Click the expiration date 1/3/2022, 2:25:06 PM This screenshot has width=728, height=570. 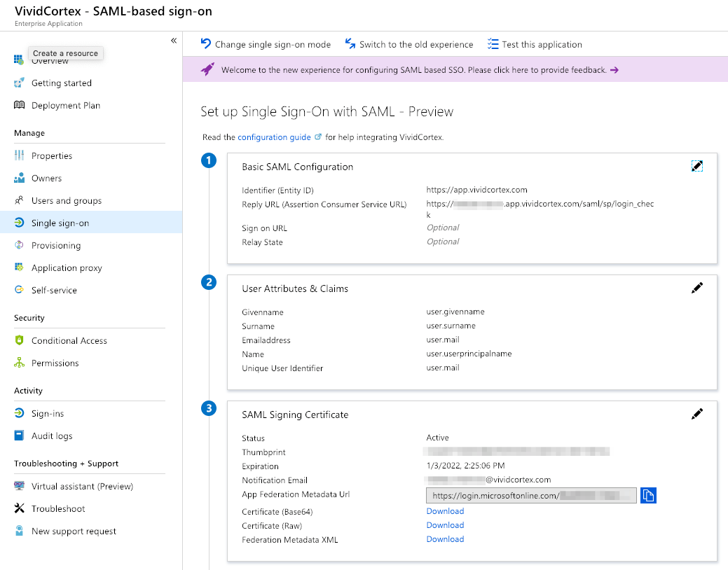click(x=466, y=466)
